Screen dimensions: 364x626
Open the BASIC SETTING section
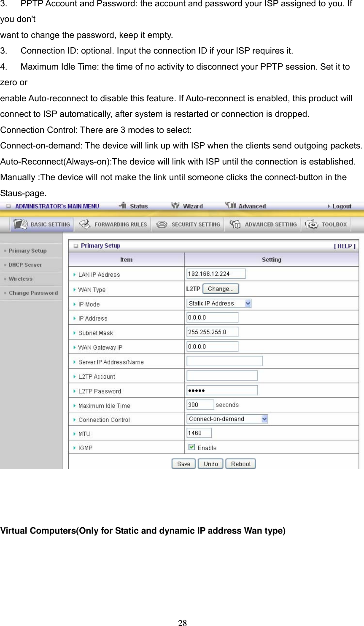tap(41, 224)
